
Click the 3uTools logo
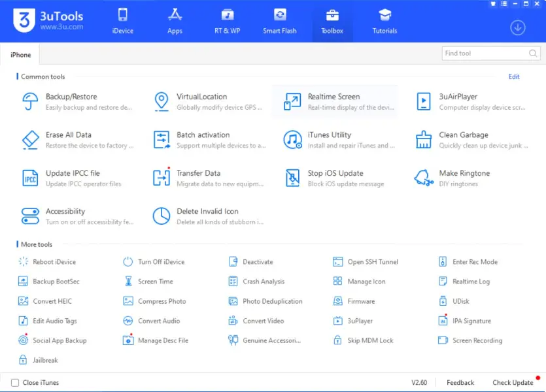tap(48, 20)
